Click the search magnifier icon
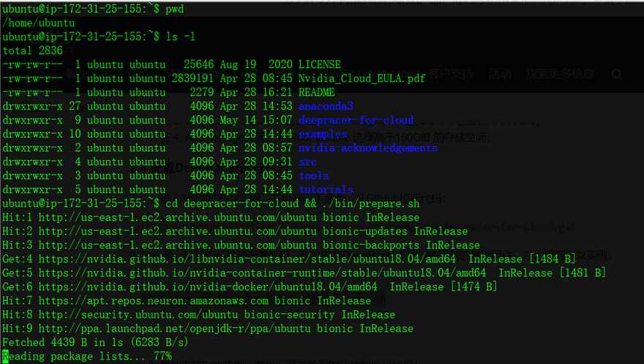The width and height of the screenshot is (644, 364). point(616,75)
